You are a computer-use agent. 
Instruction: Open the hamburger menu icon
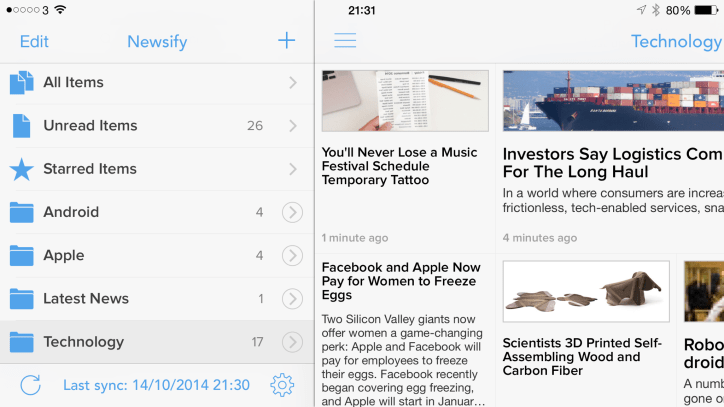345,41
